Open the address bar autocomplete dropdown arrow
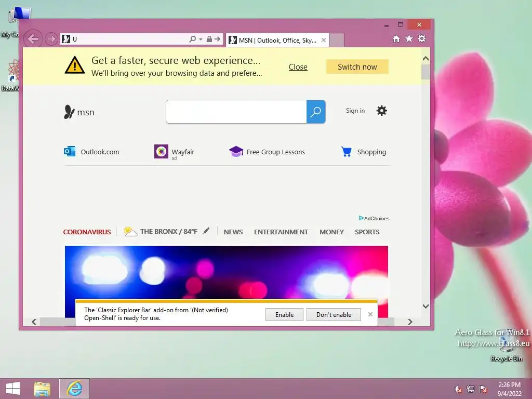532x399 pixels. pos(201,39)
